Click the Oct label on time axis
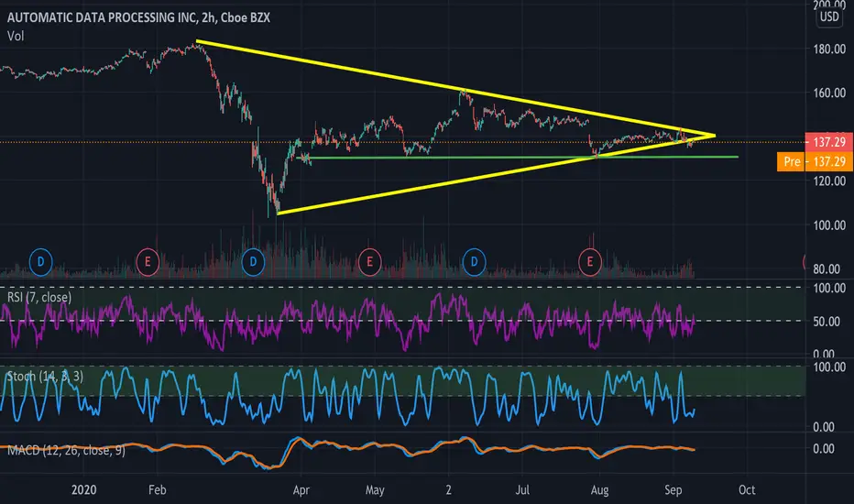Screen dimensions: 854x504 (x=747, y=490)
